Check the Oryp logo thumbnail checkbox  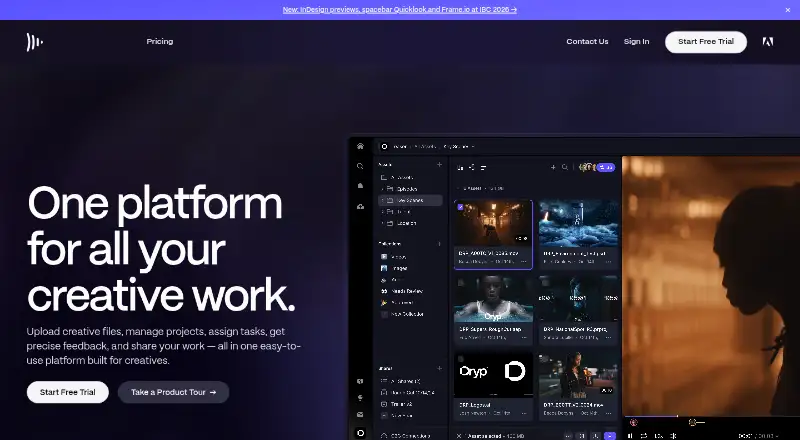(x=461, y=359)
